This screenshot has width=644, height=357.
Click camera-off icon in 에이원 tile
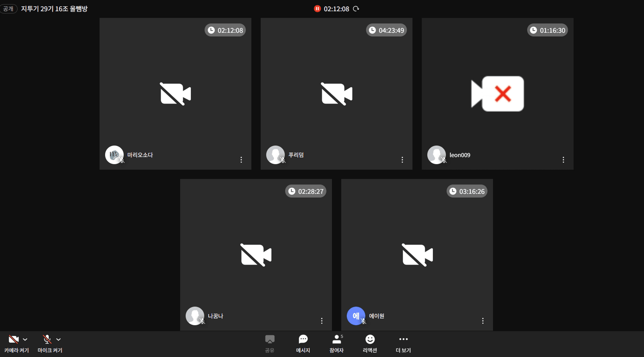(x=417, y=255)
